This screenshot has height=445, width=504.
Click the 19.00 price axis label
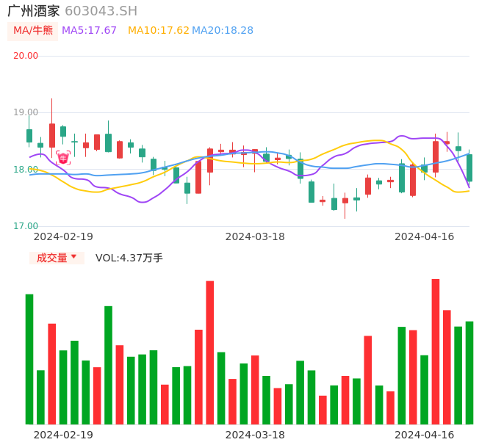click(x=26, y=112)
